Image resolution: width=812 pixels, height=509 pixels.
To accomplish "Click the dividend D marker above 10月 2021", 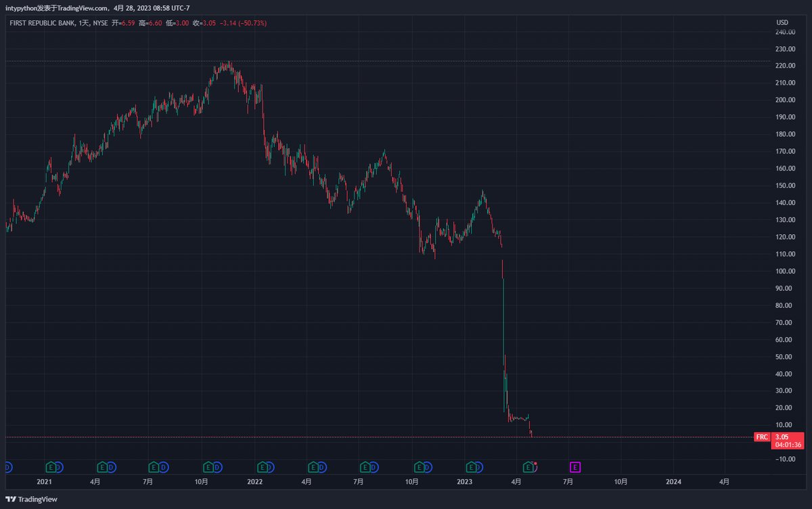I will (x=217, y=467).
